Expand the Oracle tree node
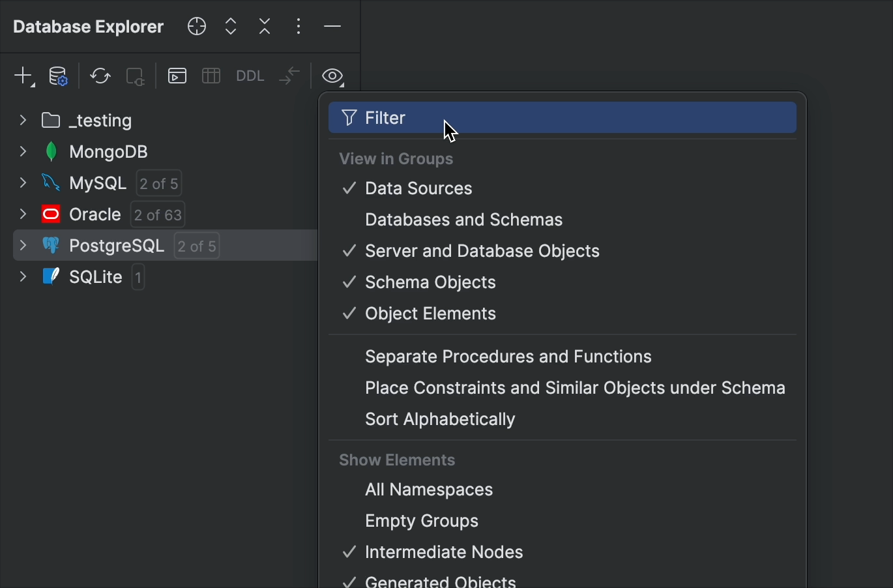893x588 pixels. tap(23, 214)
